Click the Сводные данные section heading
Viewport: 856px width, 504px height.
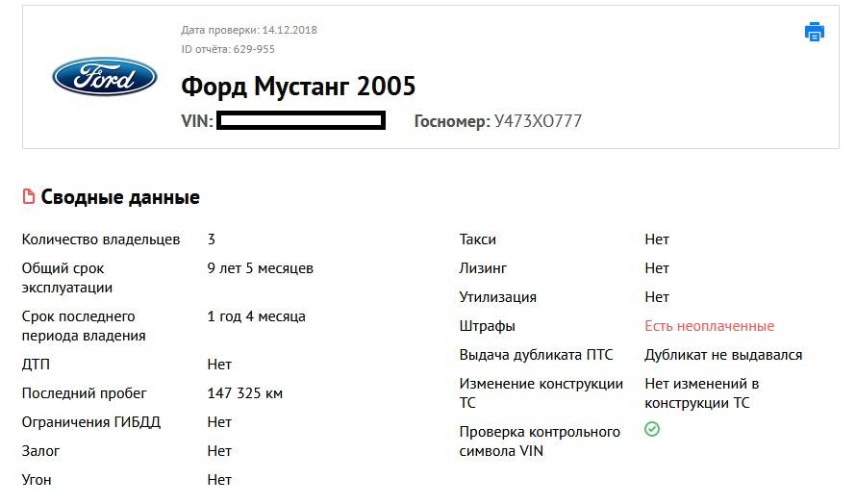[x=120, y=197]
